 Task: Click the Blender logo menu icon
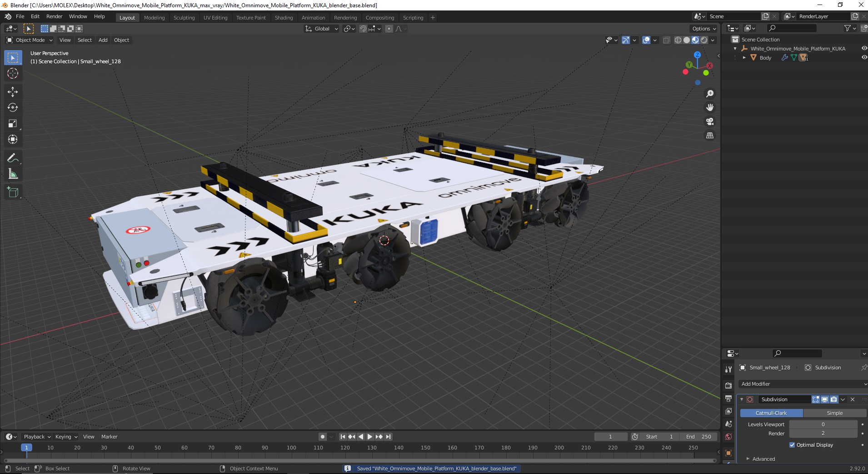(8, 16)
